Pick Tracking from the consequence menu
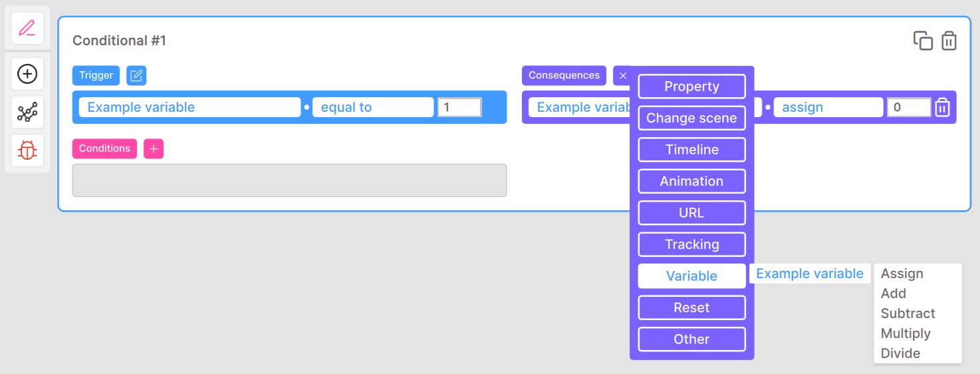The width and height of the screenshot is (980, 374). (691, 244)
